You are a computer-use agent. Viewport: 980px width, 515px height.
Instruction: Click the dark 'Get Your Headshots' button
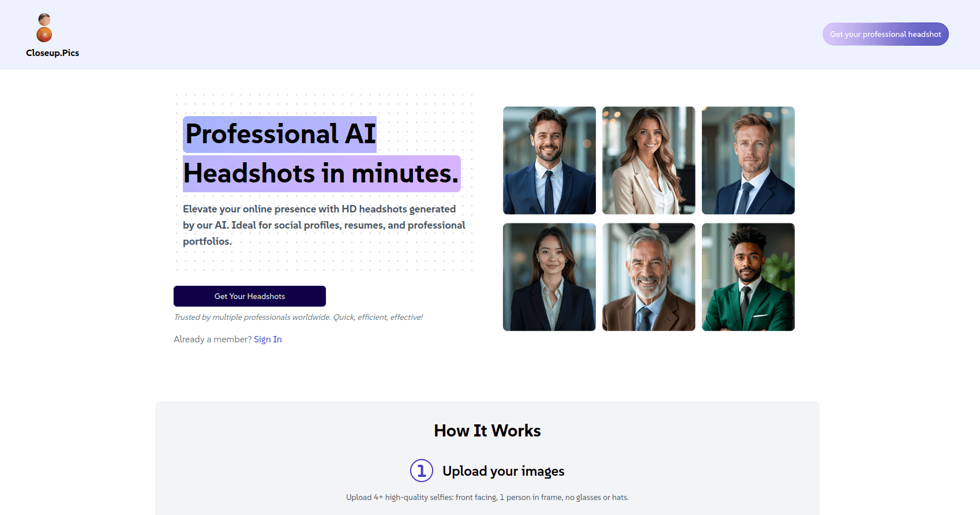(x=249, y=296)
